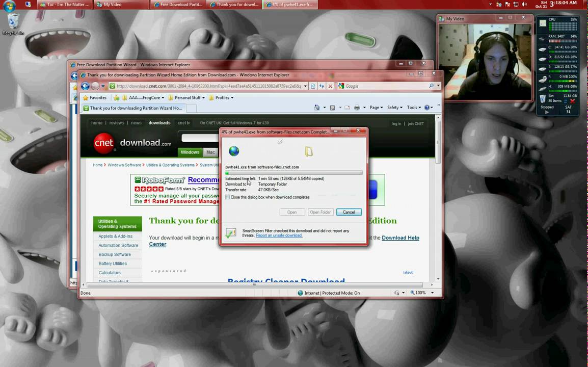588x367 pixels.
Task: Open Backup Software category
Action: pyautogui.click(x=114, y=254)
